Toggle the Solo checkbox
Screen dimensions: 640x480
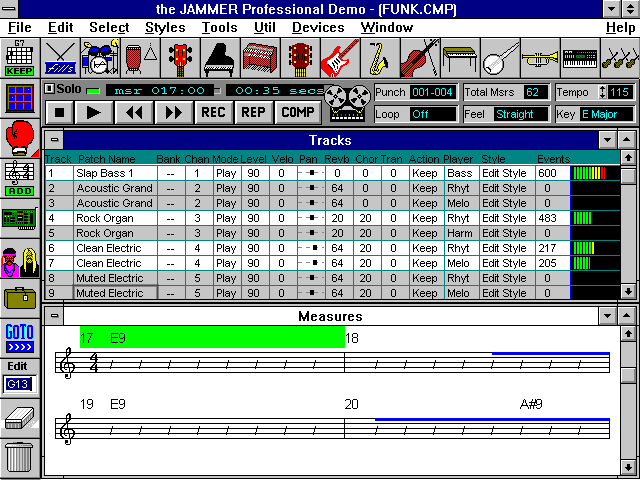click(50, 90)
